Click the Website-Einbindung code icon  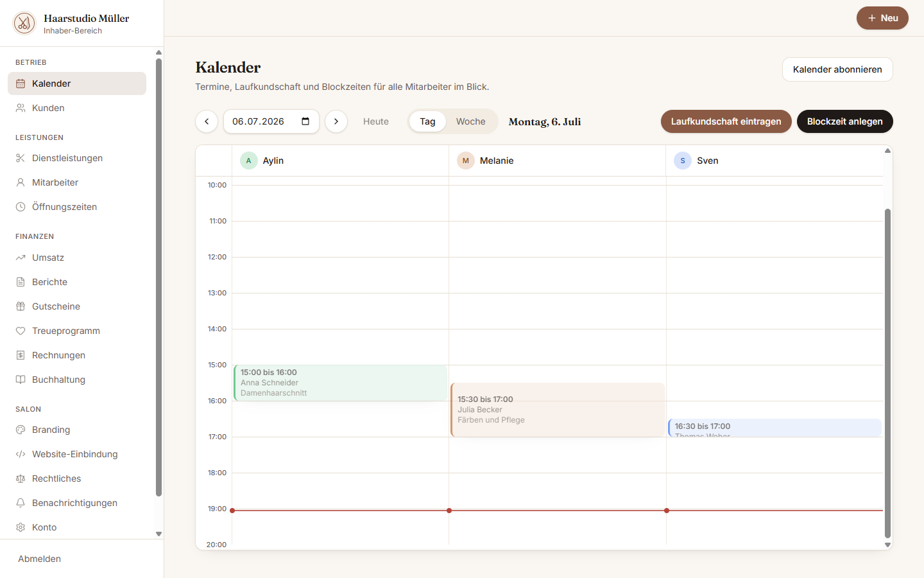pyautogui.click(x=21, y=454)
